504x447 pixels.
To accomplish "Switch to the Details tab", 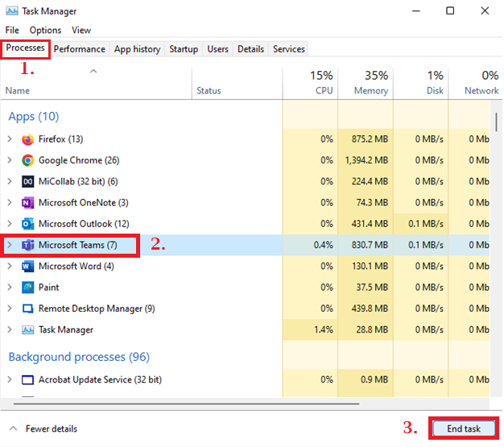I will (250, 49).
